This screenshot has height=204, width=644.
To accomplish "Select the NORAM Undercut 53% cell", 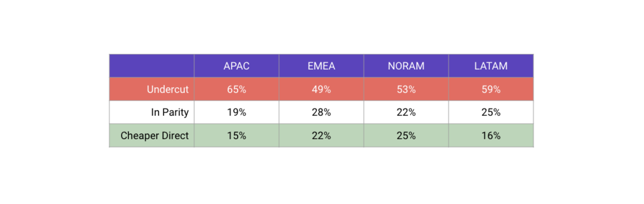I will (x=406, y=89).
